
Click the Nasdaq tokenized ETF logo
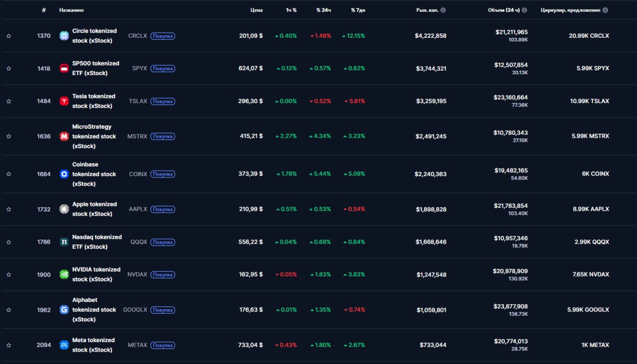[x=64, y=242]
